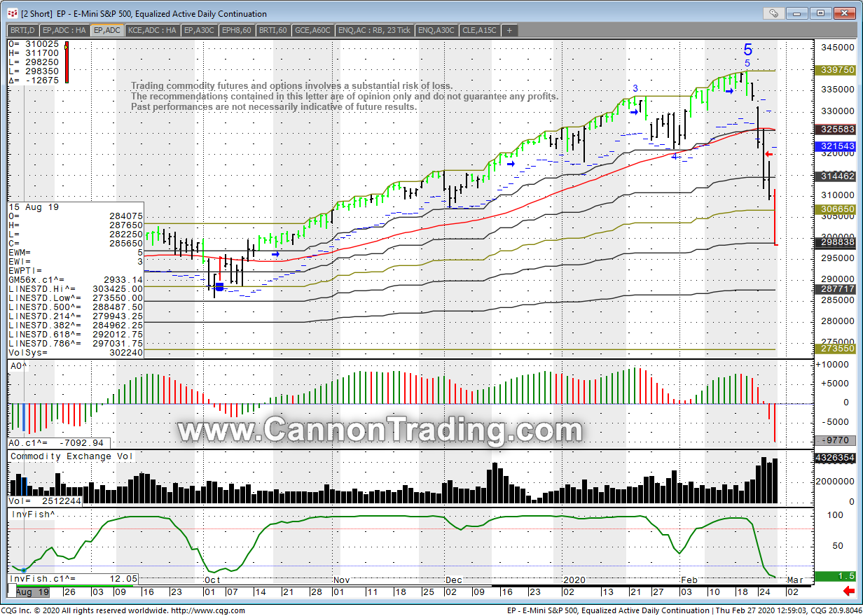Screen dimensions: 863x616
Task: Click the CQG app icon in title bar
Action: pyautogui.click(x=12, y=13)
